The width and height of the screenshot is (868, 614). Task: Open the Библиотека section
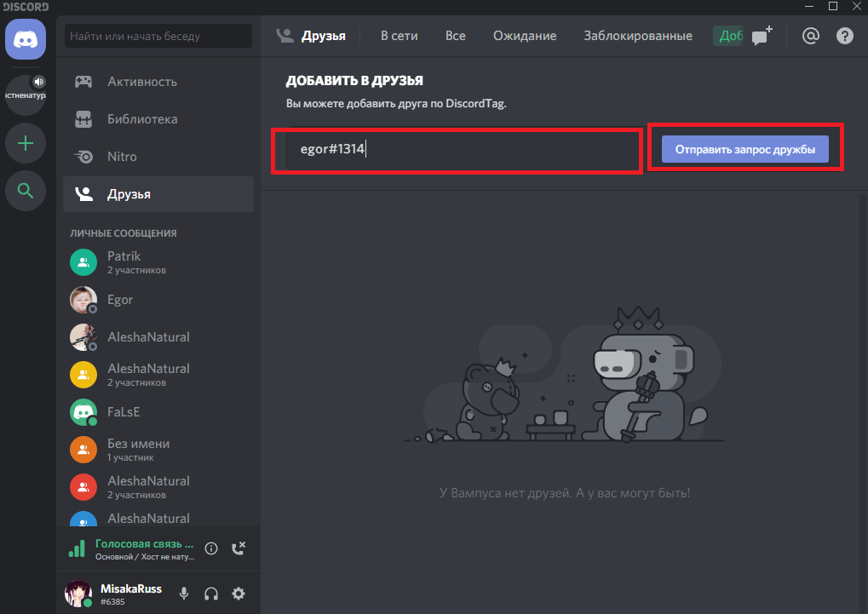142,119
